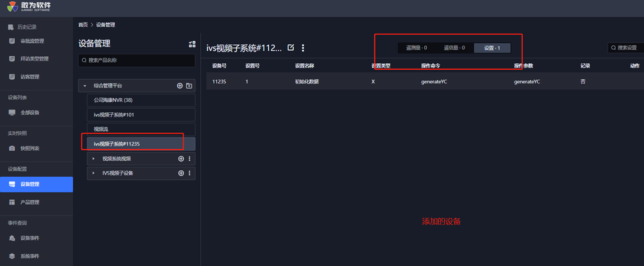Select the 公司海康NVR (38) device
Image resolution: width=644 pixels, height=266 pixels.
point(141,100)
